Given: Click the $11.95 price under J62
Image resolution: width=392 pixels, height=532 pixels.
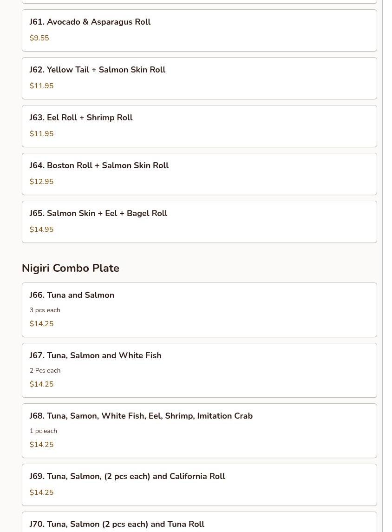Looking at the screenshot, I should [42, 86].
